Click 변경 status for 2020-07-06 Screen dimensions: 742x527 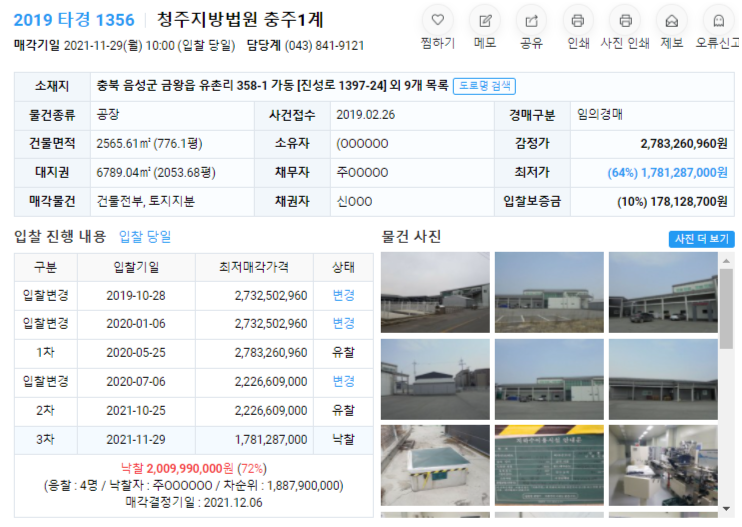tap(344, 381)
